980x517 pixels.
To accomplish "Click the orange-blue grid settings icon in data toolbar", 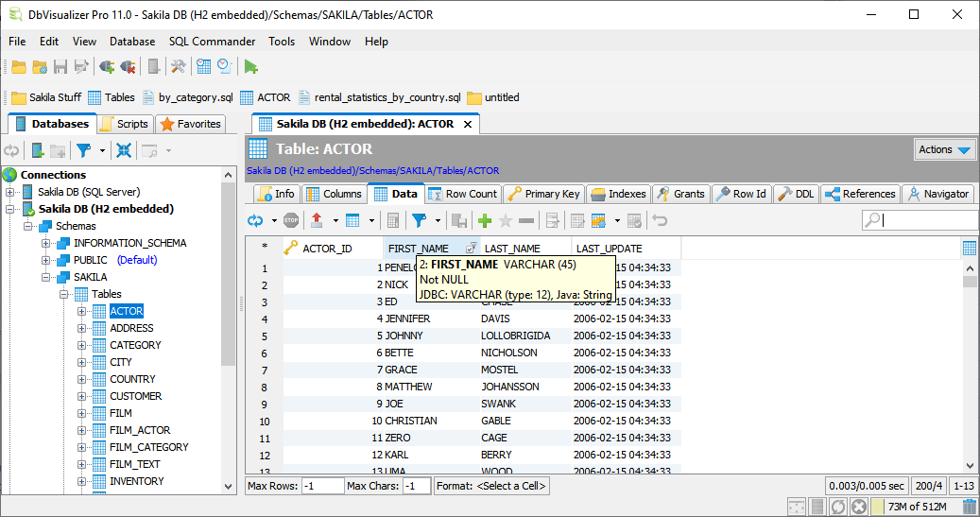I will 598,220.
